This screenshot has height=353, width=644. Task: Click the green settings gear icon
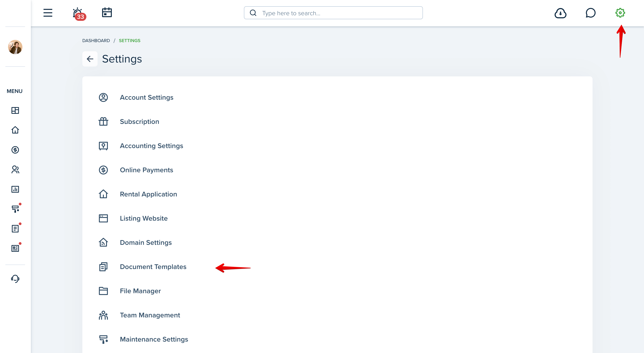coord(620,13)
